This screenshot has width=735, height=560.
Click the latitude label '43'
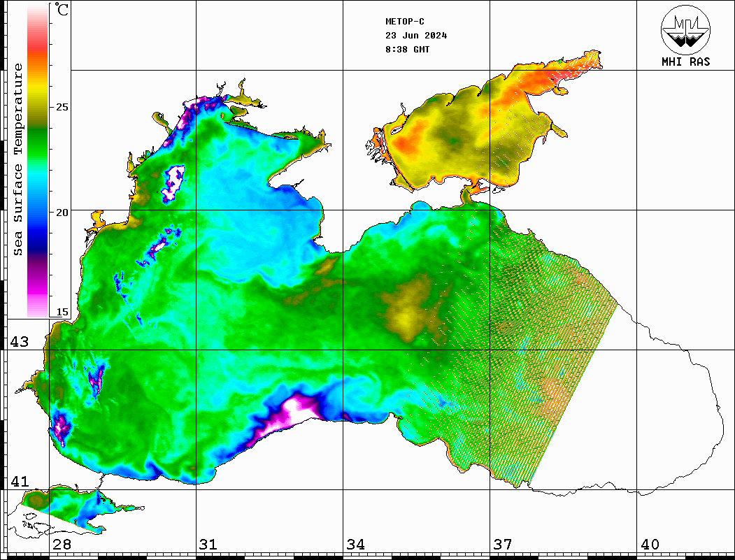tap(20, 342)
